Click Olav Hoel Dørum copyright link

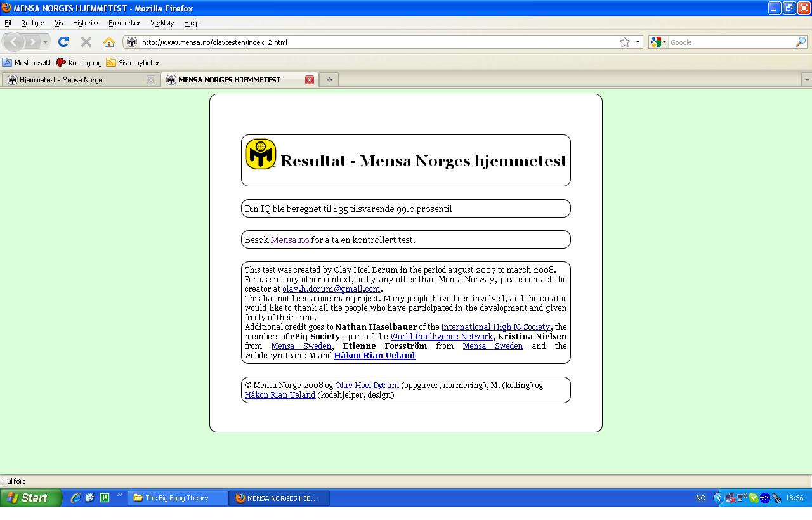pyautogui.click(x=367, y=385)
